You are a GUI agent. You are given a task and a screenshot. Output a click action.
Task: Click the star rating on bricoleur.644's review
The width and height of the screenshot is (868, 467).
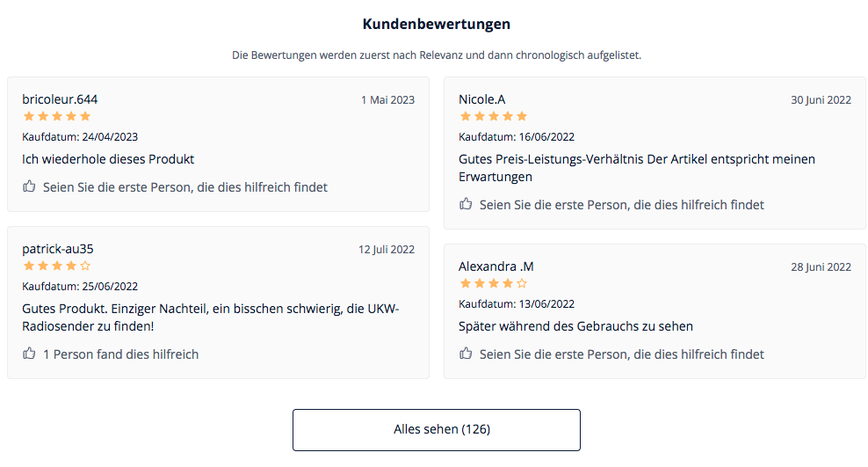(56, 116)
